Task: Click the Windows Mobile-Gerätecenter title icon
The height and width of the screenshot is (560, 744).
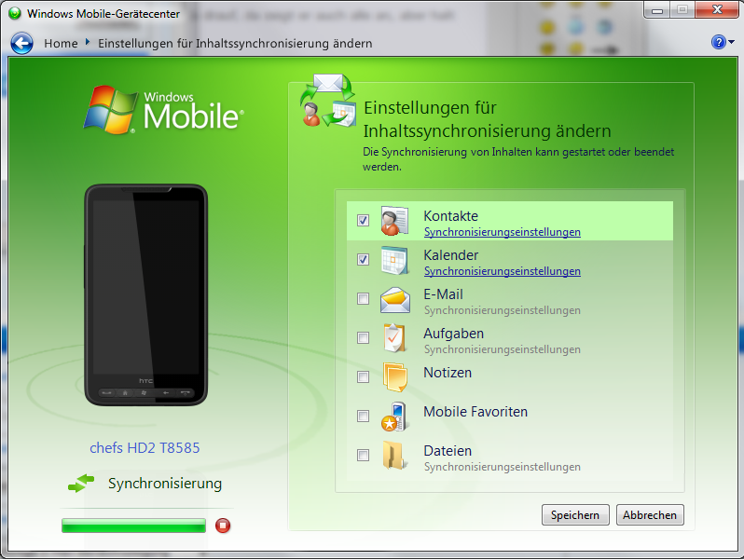Action: point(15,13)
